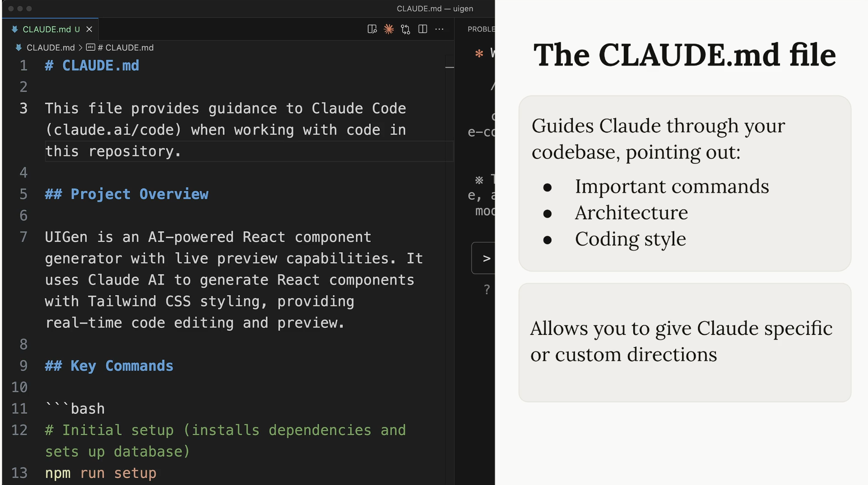Click the '?' shortcuts hint below the prompt
Image resolution: width=868 pixels, height=485 pixels.
click(487, 290)
